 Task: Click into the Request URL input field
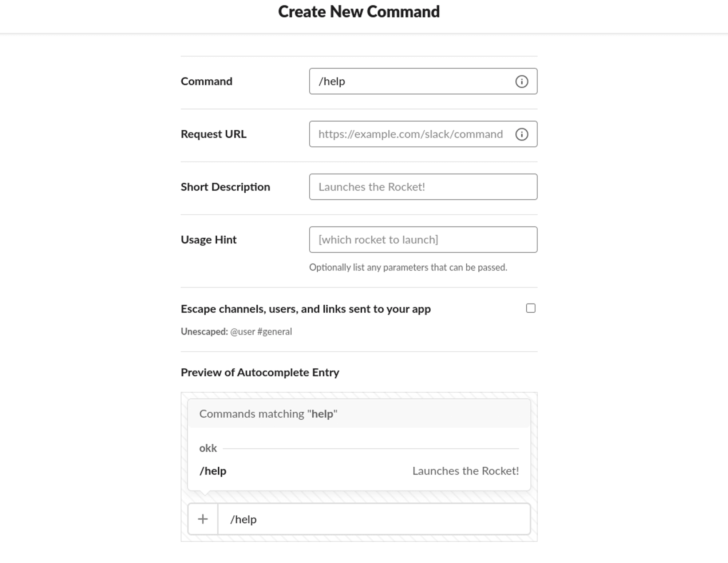pos(411,134)
